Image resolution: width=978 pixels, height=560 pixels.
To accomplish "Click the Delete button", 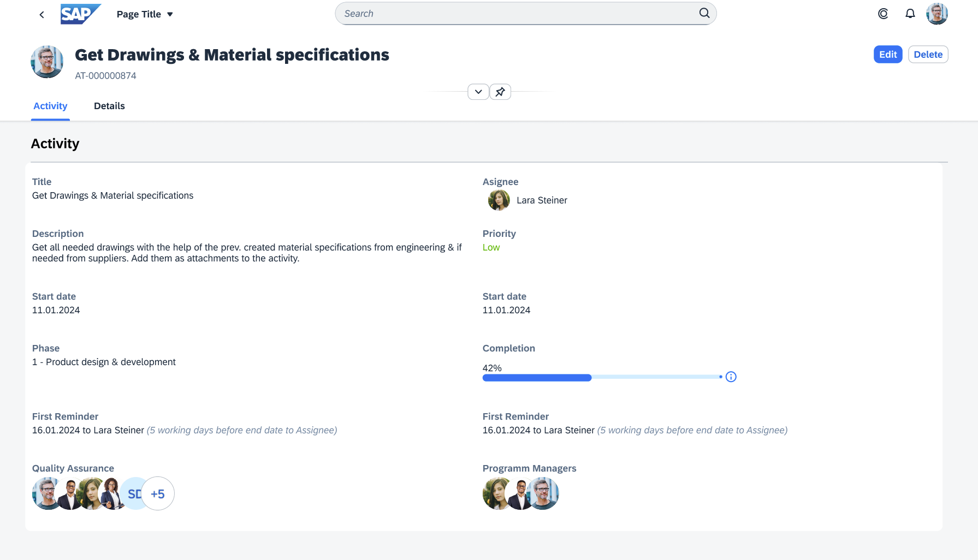I will click(x=928, y=54).
